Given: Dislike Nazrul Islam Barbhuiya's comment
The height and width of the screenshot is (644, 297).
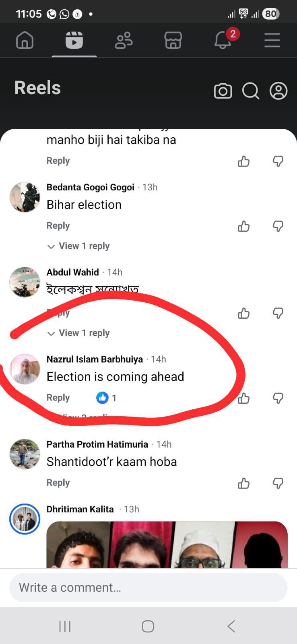Looking at the screenshot, I should pos(278,399).
